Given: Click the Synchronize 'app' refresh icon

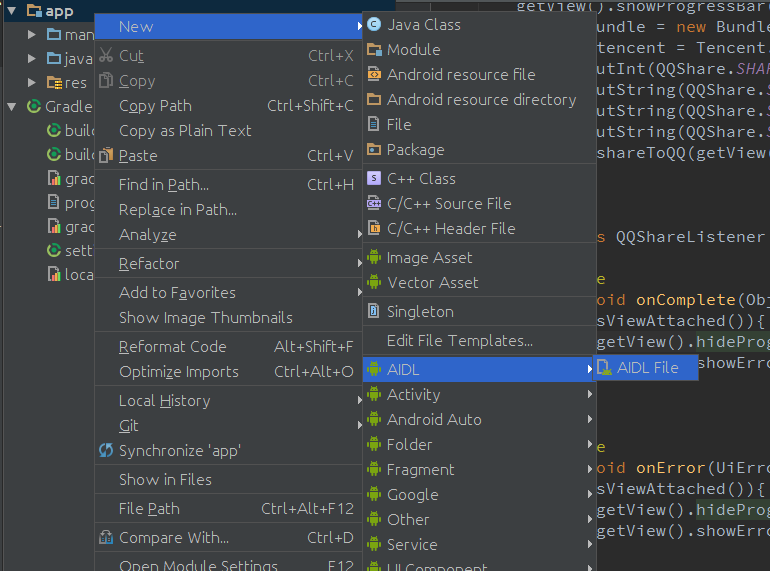Looking at the screenshot, I should (x=106, y=450).
